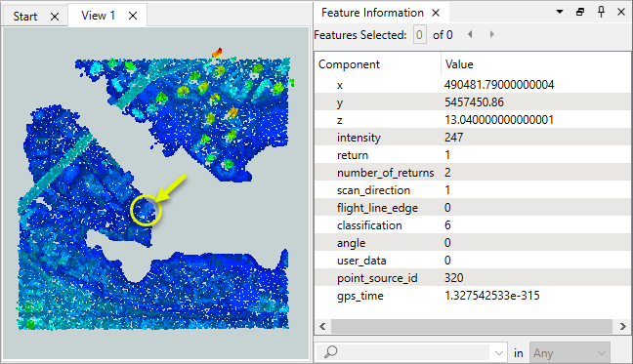Select the Feature Information tab
This screenshot has height=364, width=633.
click(372, 13)
